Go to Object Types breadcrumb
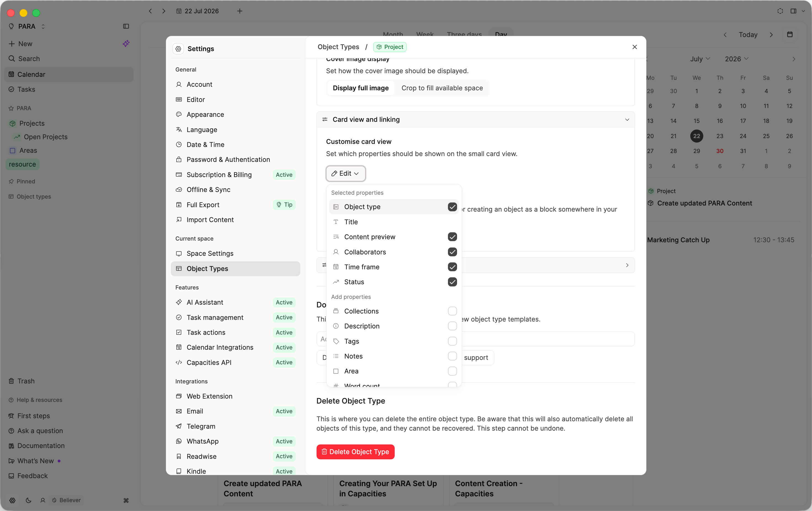Viewport: 812px width, 511px height. (338, 47)
